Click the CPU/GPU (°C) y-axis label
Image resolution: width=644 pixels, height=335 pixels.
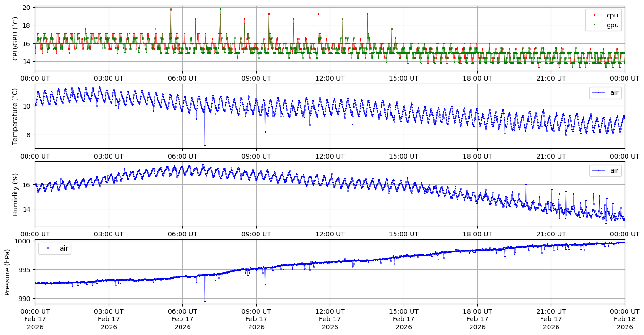point(16,39)
